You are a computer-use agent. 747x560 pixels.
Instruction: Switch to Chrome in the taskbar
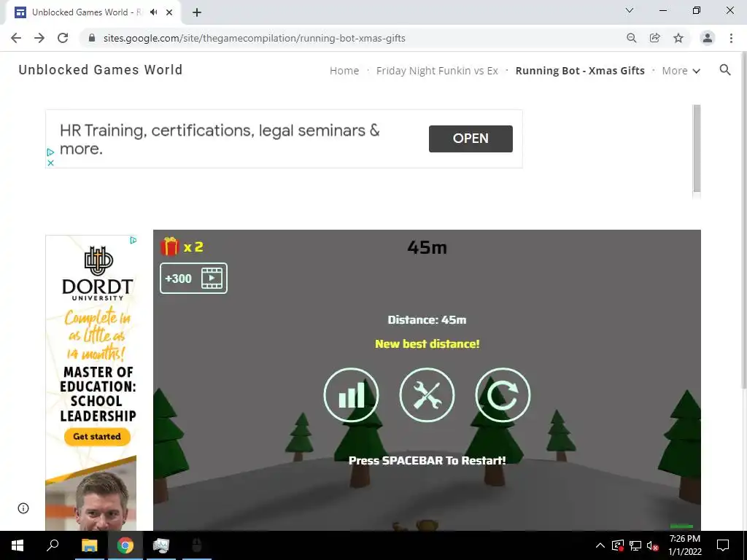point(125,545)
